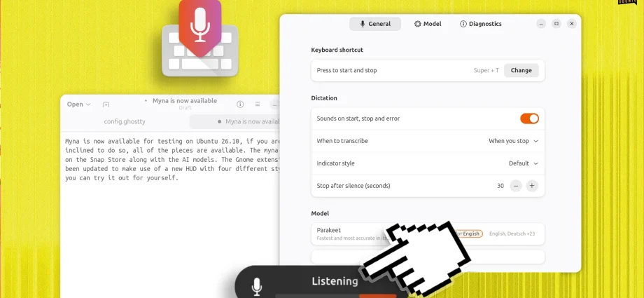Viewport: 644px width, 298px height.
Task: Click the Change shortcut button
Action: click(521, 70)
